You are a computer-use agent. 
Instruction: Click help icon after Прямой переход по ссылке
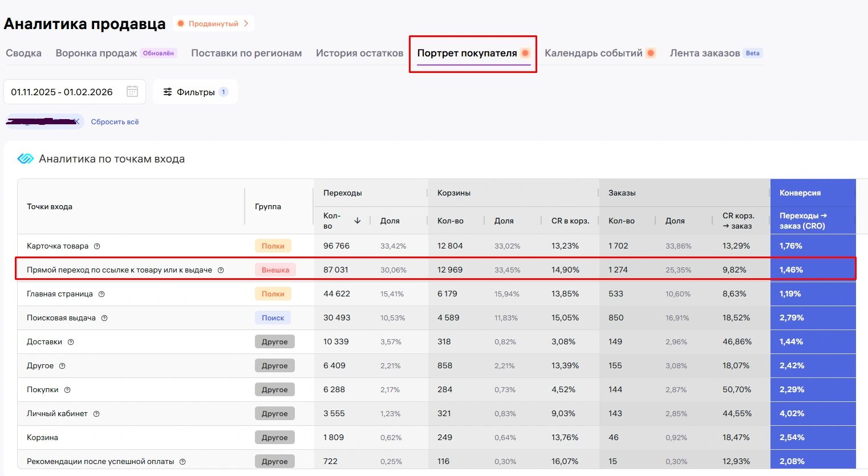click(221, 270)
